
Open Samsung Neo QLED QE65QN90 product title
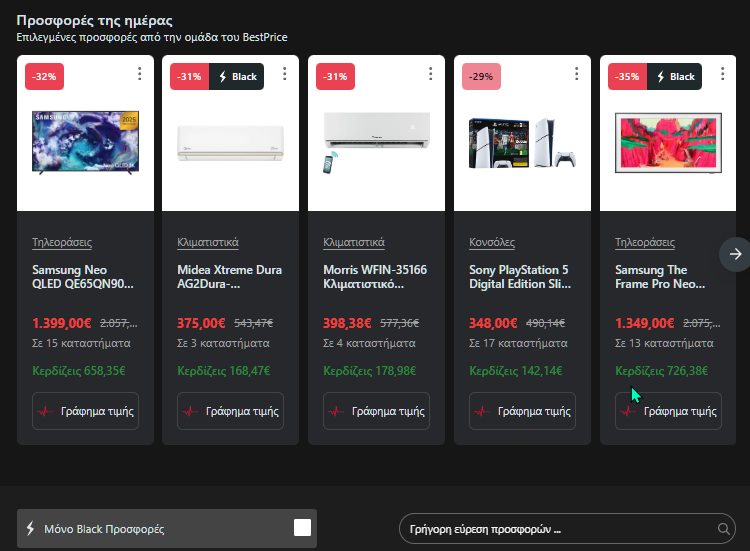83,277
